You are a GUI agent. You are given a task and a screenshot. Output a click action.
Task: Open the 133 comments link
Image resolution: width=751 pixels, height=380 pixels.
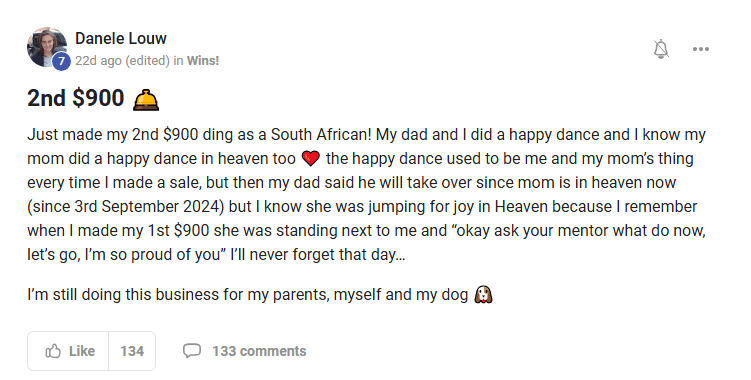(x=259, y=351)
